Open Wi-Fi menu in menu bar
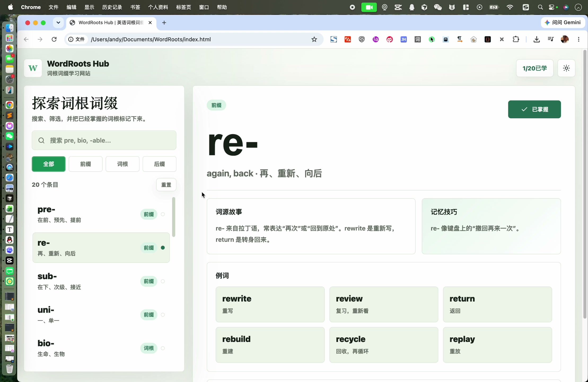The width and height of the screenshot is (588, 382). [x=510, y=7]
